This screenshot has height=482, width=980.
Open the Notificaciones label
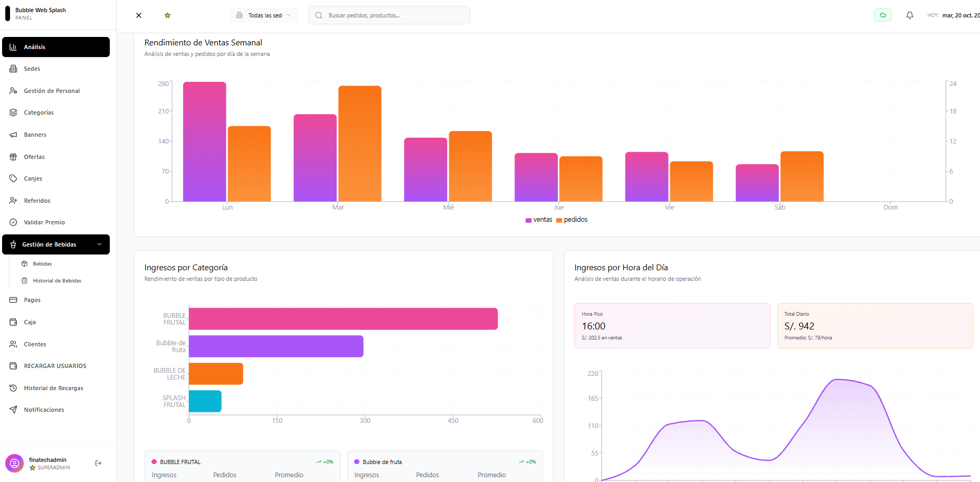coord(44,410)
